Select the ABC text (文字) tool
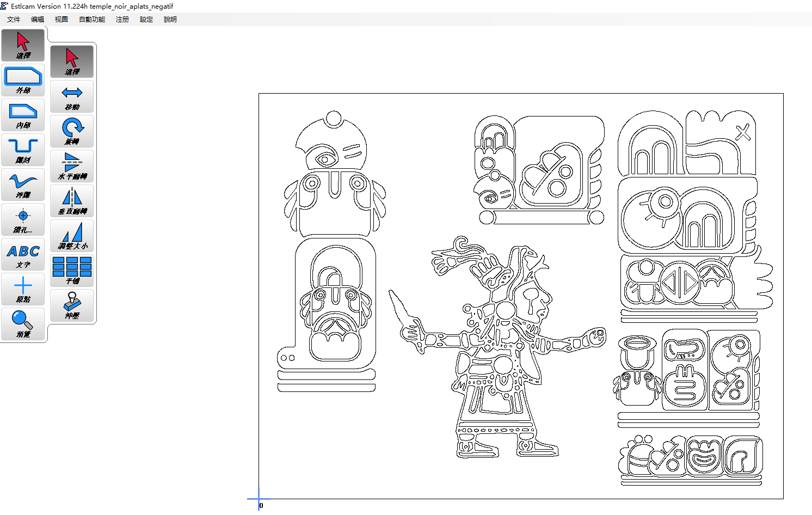The height and width of the screenshot is (515, 812). pyautogui.click(x=23, y=254)
